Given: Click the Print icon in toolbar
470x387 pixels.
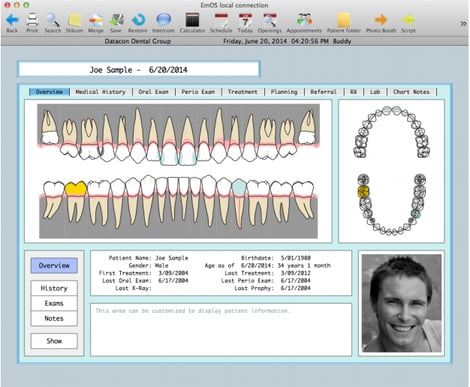Looking at the screenshot, I should coord(32,20).
